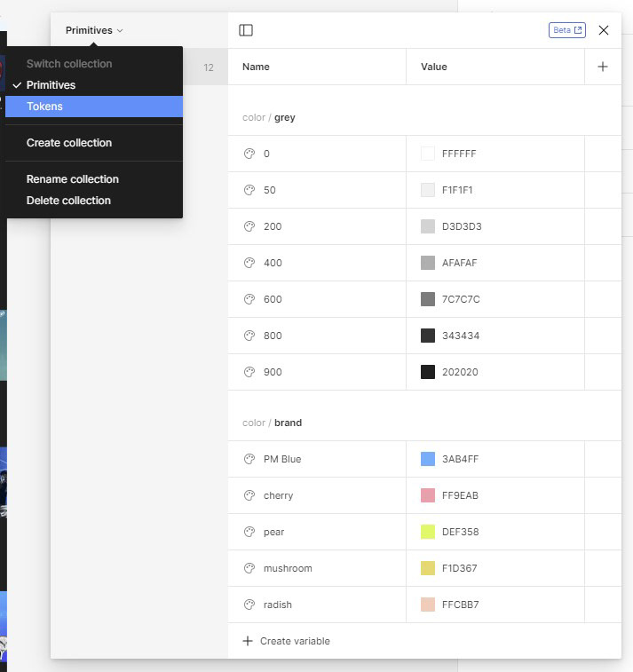
Task: Click the color palette icon of variable 50
Action: click(249, 190)
